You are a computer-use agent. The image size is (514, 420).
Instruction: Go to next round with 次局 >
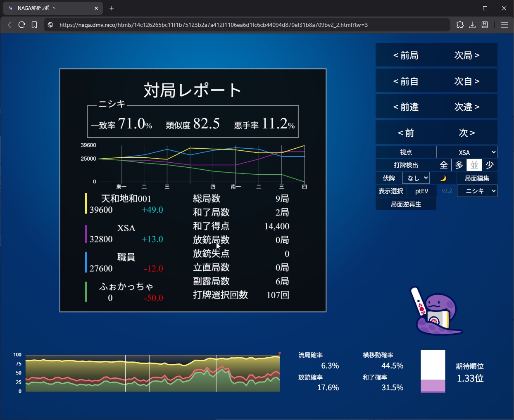coord(466,55)
